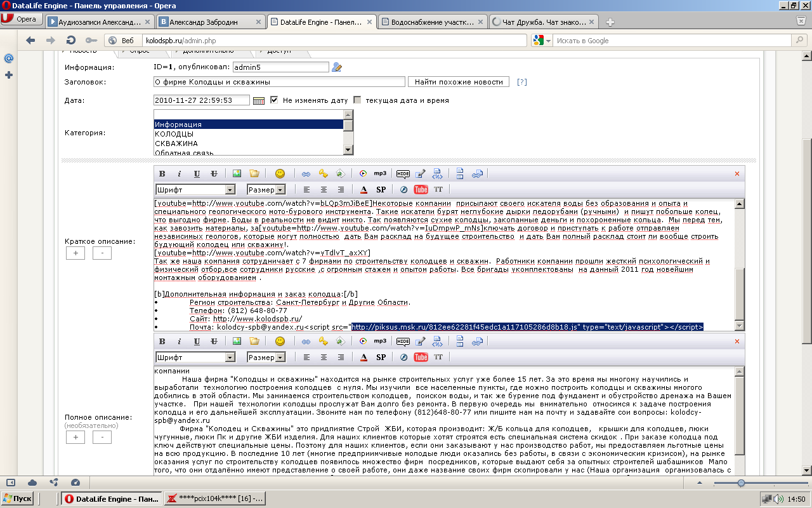Open upload folder icon in short description toolbar

pyautogui.click(x=254, y=173)
